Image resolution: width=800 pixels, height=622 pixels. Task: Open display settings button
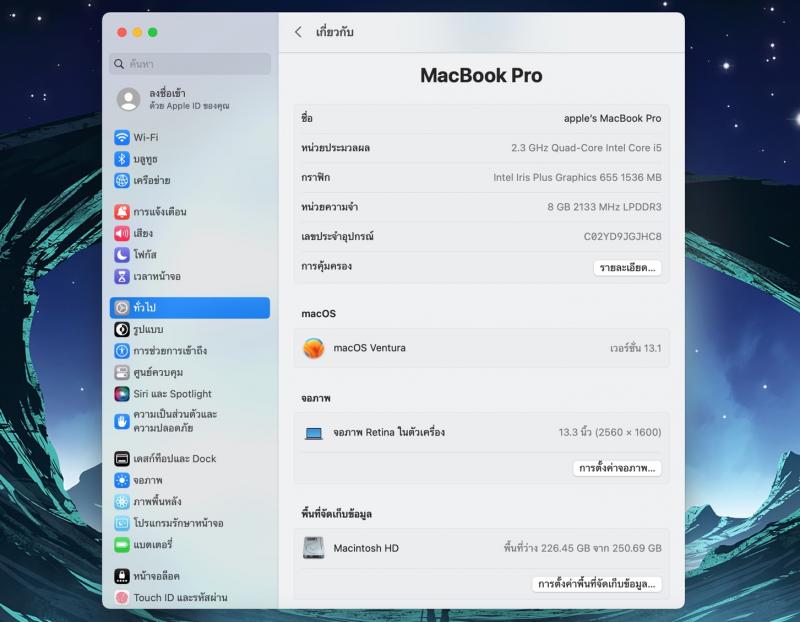[617, 468]
